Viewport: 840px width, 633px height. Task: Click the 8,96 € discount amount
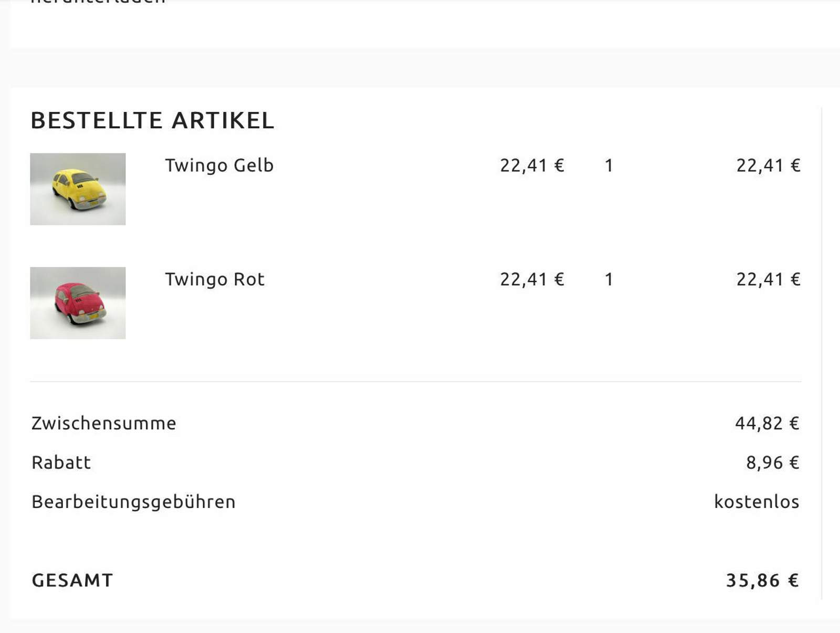[x=772, y=463]
